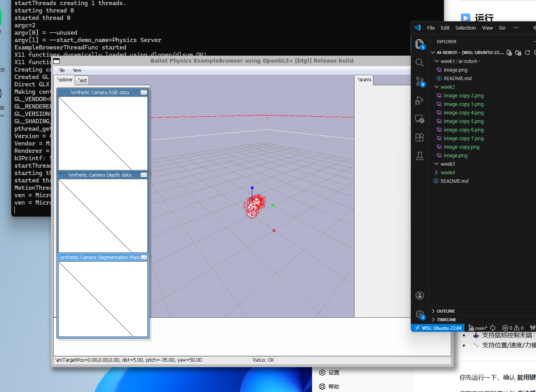
Task: Click the 'argv[1]' line in terminal
Action: tap(88, 40)
